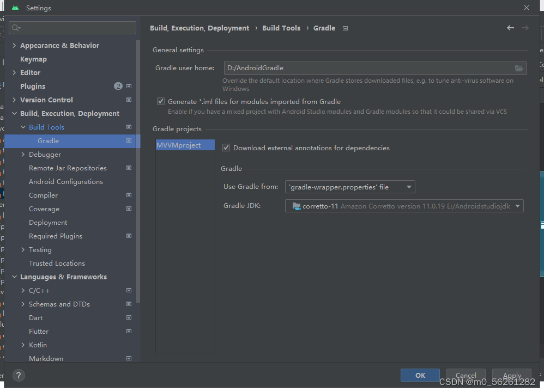Open help via the question mark icon
The height and width of the screenshot is (392, 544).
click(18, 375)
